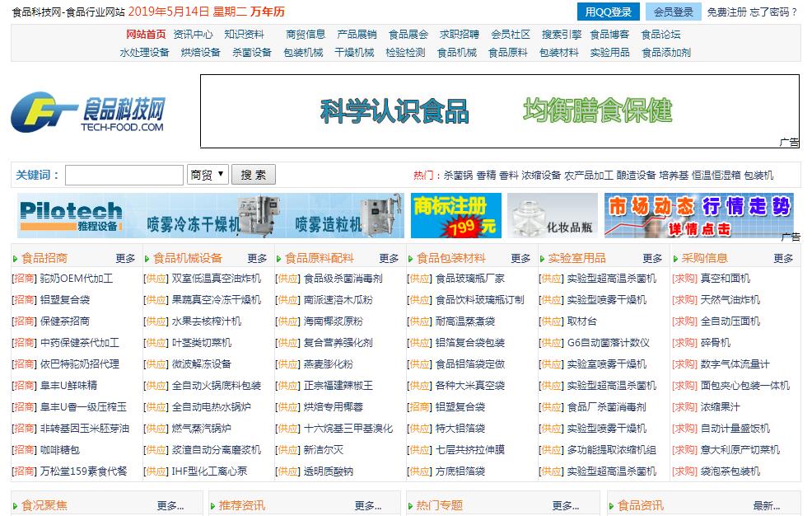
Task: Click the 食品科技网 TECH-FOOD.COM logo
Action: pyautogui.click(x=88, y=113)
